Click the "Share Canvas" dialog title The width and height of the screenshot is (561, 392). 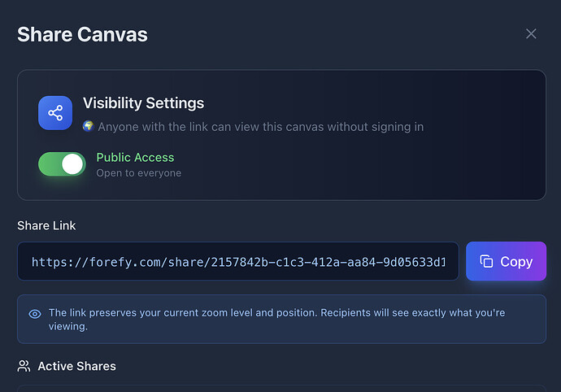(82, 34)
